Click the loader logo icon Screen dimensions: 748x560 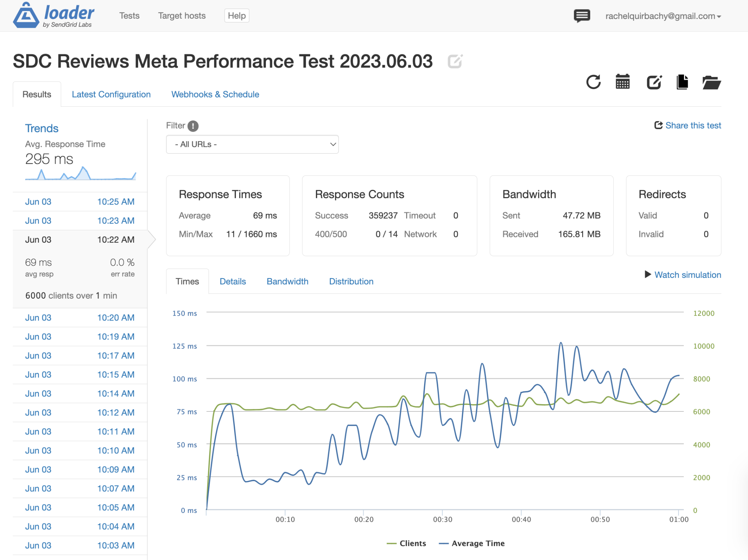tap(26, 15)
